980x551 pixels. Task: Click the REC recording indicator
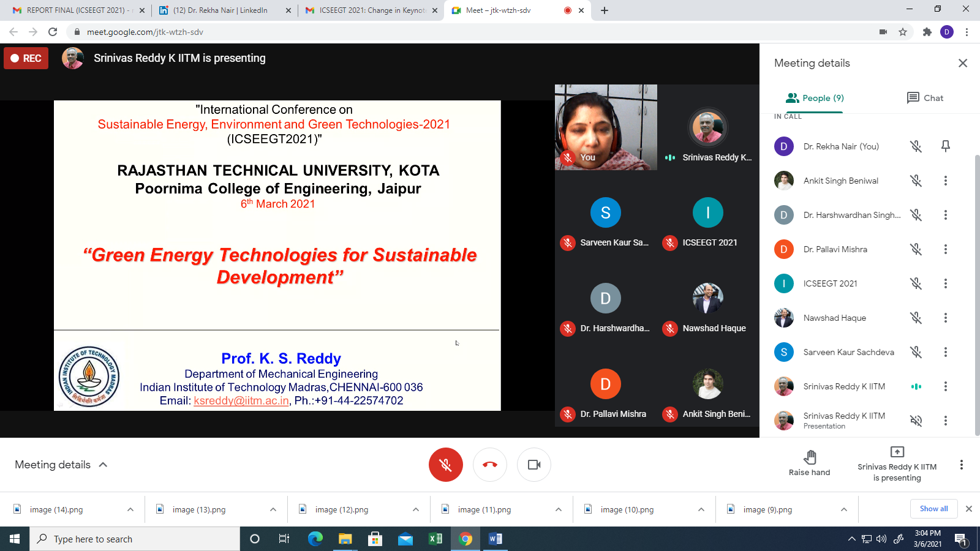pyautogui.click(x=26, y=58)
